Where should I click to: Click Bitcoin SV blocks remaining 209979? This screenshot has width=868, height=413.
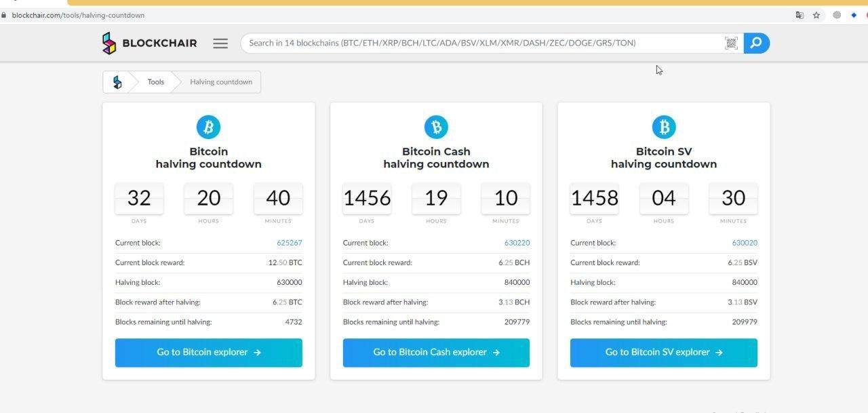pyautogui.click(x=745, y=322)
